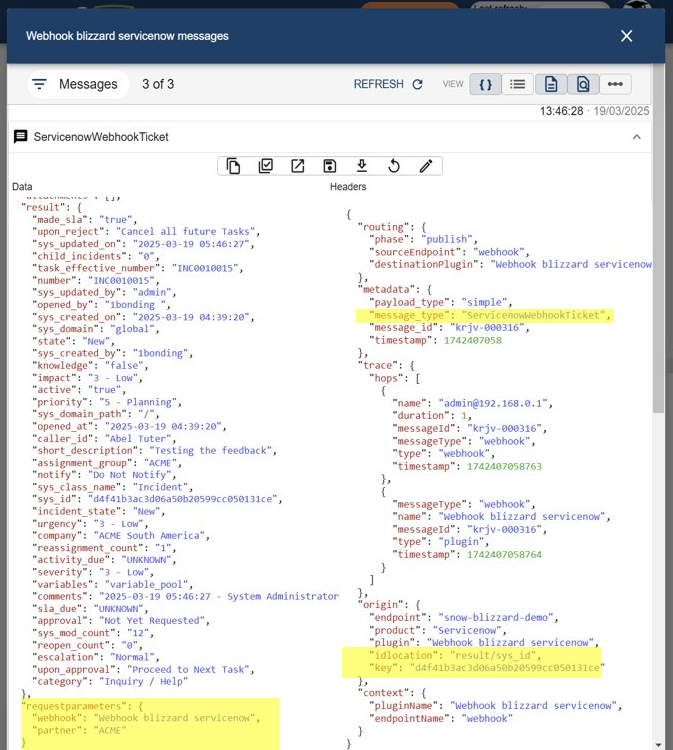The height and width of the screenshot is (750, 673).
Task: Open message in new window icon
Action: pos(298,166)
